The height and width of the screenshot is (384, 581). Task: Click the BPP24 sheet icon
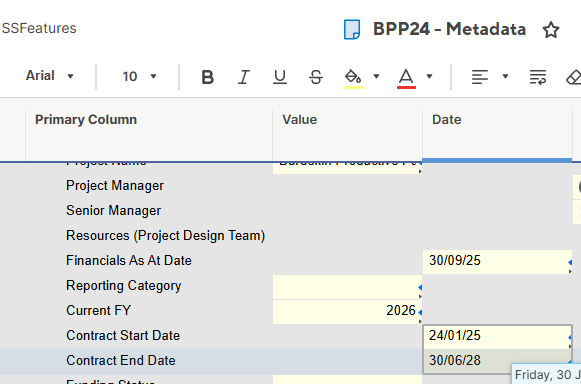coord(352,30)
